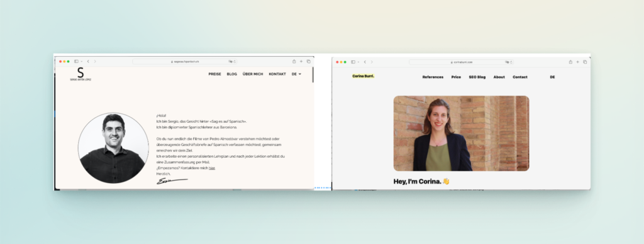This screenshot has height=244, width=644.
Task: Click the address bar in the left Safari window
Action: click(184, 62)
